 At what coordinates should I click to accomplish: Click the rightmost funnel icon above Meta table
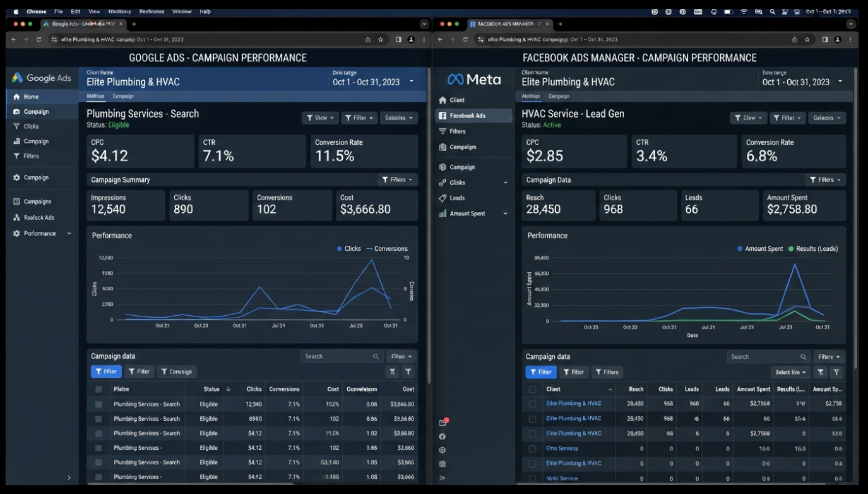pyautogui.click(x=836, y=373)
